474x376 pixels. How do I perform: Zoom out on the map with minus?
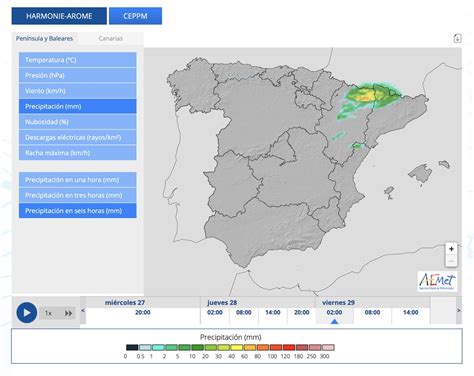point(451,261)
